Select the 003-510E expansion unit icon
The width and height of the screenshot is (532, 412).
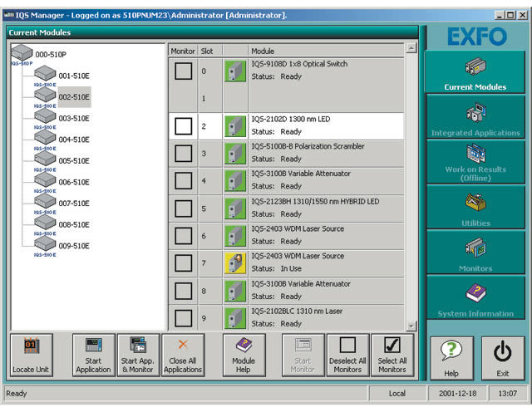(x=45, y=116)
